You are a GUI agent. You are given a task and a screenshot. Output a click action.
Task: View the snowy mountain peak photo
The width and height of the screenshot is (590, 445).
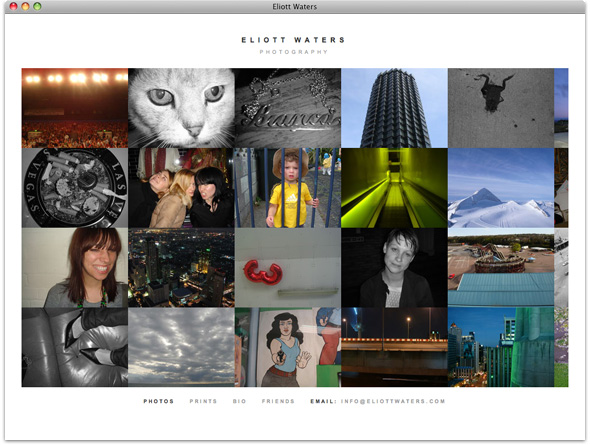(x=501, y=188)
